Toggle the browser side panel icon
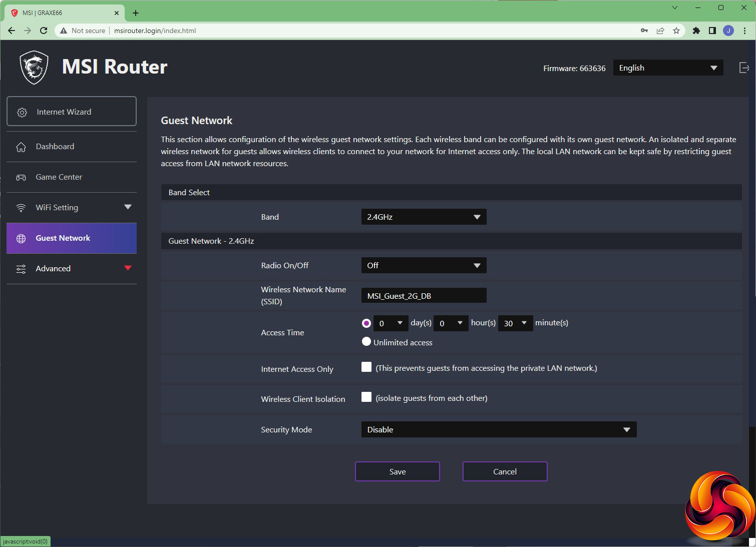Image resolution: width=756 pixels, height=547 pixels. (x=712, y=31)
